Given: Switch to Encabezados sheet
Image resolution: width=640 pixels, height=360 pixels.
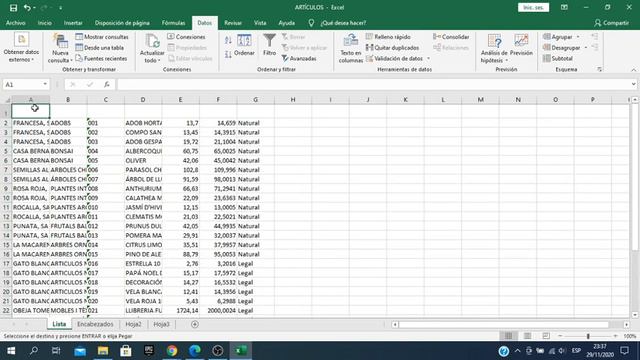Looking at the screenshot, I should pos(95,324).
